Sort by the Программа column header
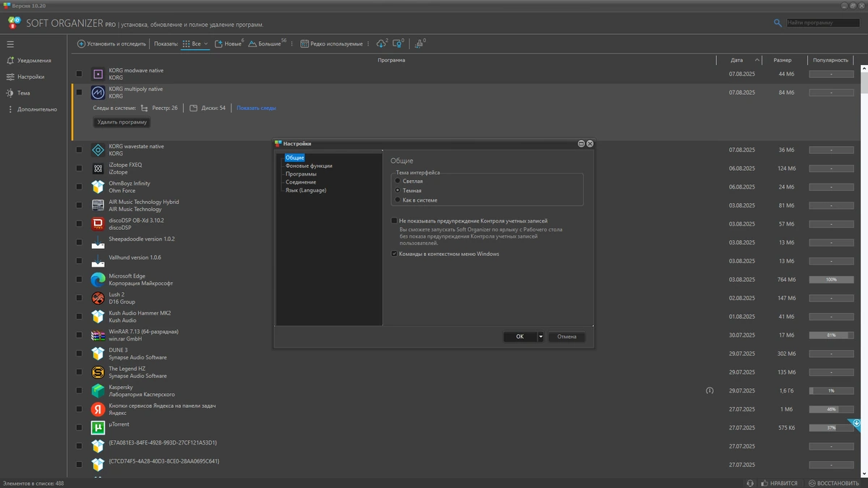This screenshot has height=488, width=868. coord(391,60)
